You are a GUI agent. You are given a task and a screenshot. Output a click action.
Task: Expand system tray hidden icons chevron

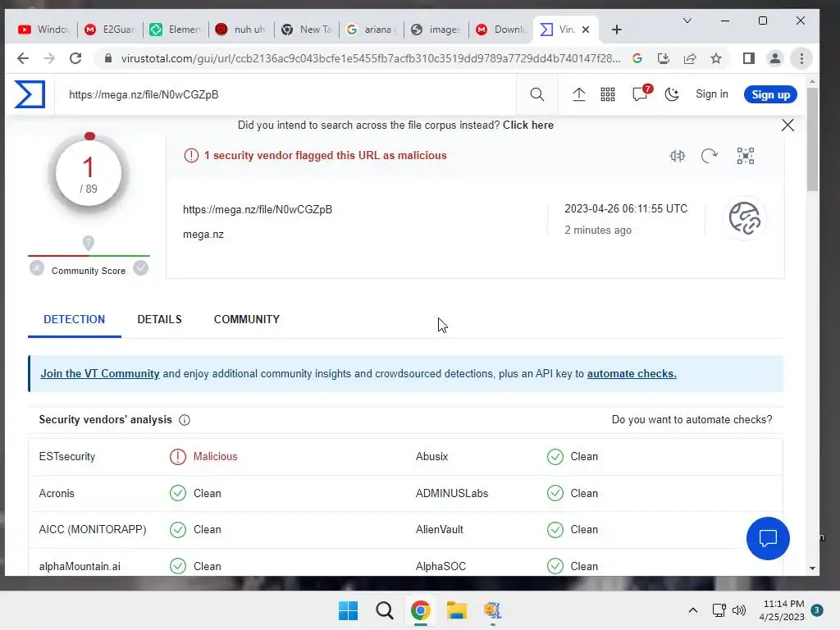(x=692, y=610)
